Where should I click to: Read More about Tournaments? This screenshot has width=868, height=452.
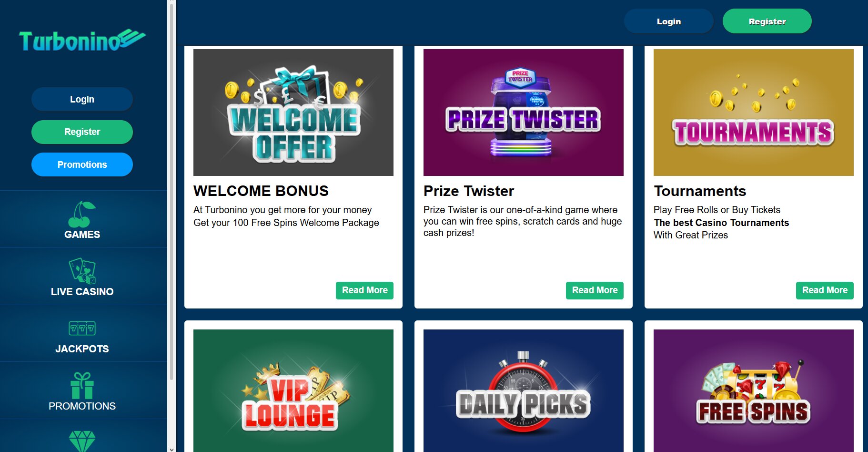tap(825, 290)
